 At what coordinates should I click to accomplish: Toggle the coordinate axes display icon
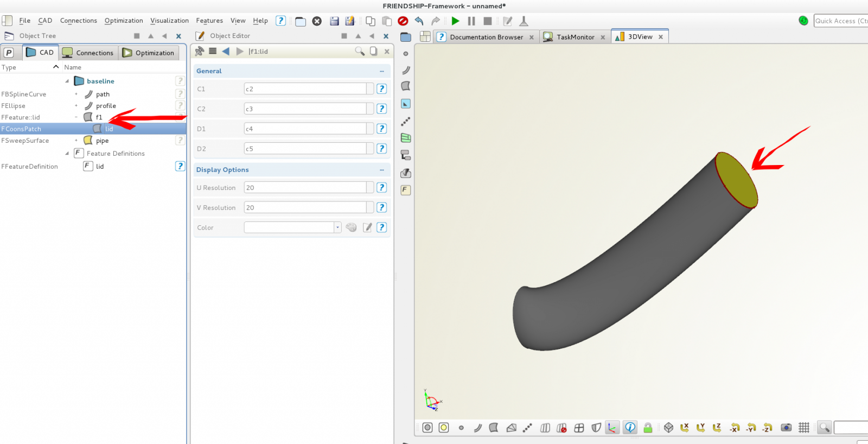[x=612, y=428]
